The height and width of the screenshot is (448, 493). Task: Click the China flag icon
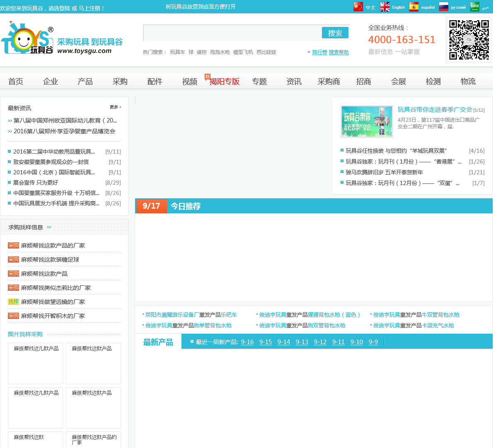pos(358,7)
